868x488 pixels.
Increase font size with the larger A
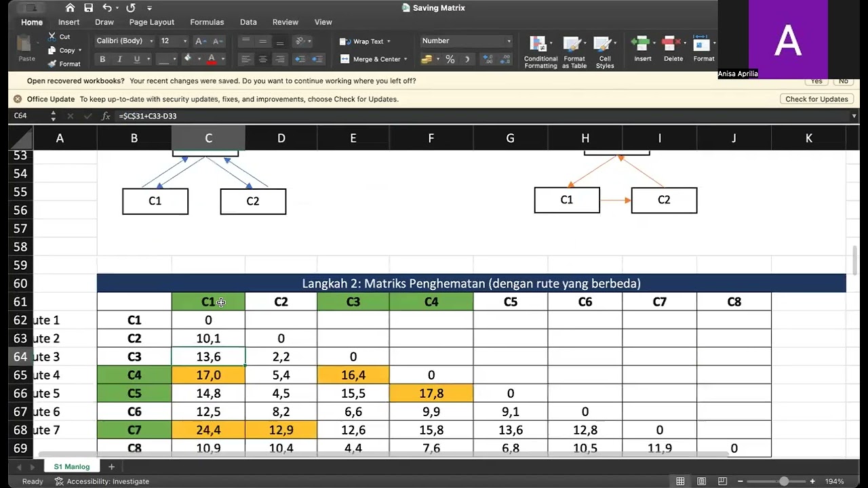pyautogui.click(x=202, y=41)
